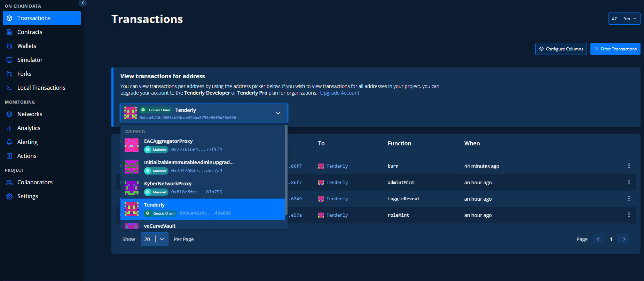644x281 pixels.
Task: Open the toggleReveal row's more options menu
Action: click(x=629, y=199)
